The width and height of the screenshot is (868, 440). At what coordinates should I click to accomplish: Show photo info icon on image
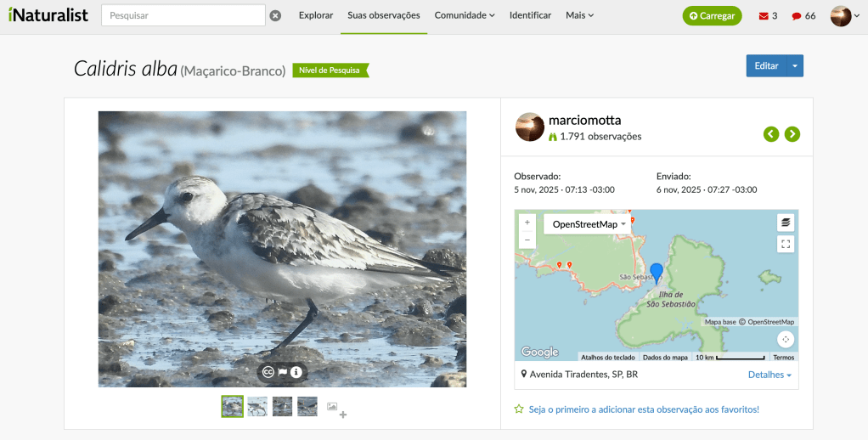click(296, 372)
